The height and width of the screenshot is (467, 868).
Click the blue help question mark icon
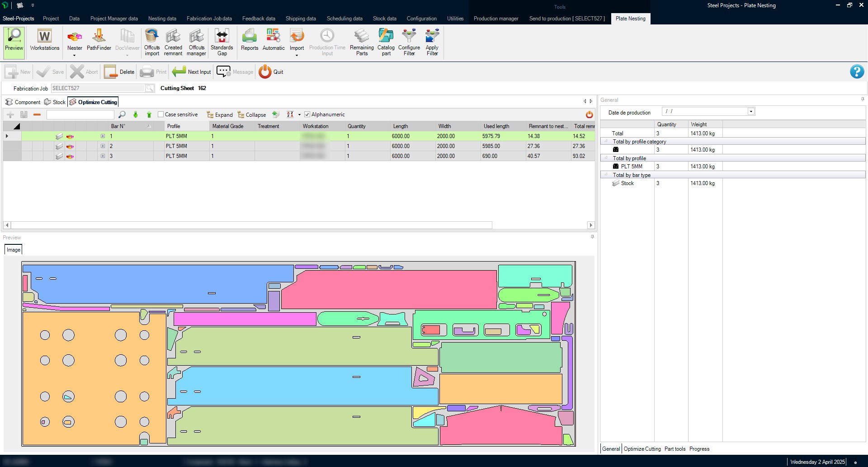pyautogui.click(x=857, y=71)
